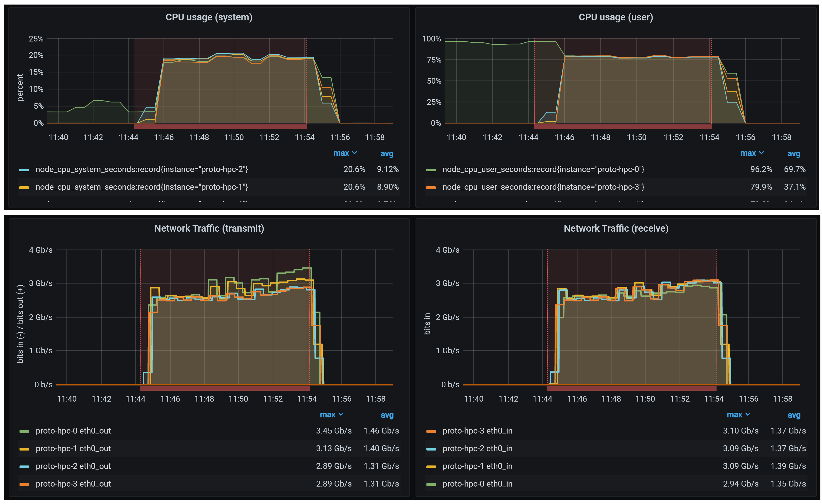Toggle proto-hpc-1 eth0_in series label

click(477, 466)
